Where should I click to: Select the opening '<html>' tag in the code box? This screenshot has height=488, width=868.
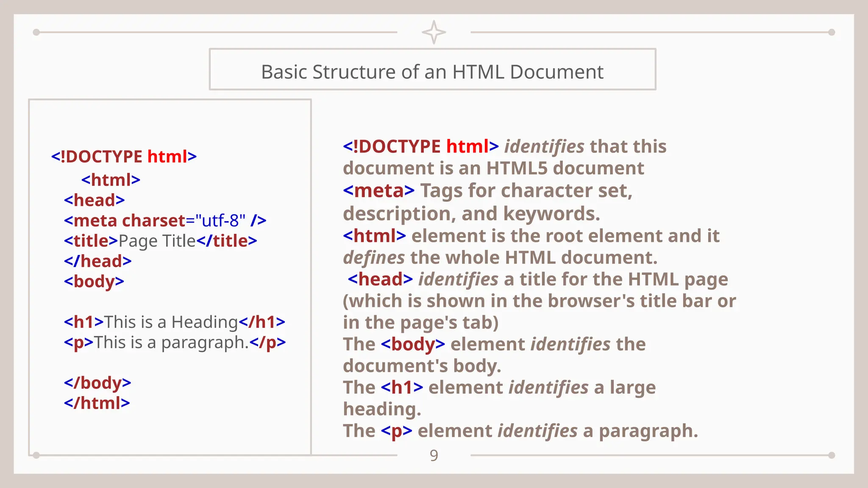[111, 180]
